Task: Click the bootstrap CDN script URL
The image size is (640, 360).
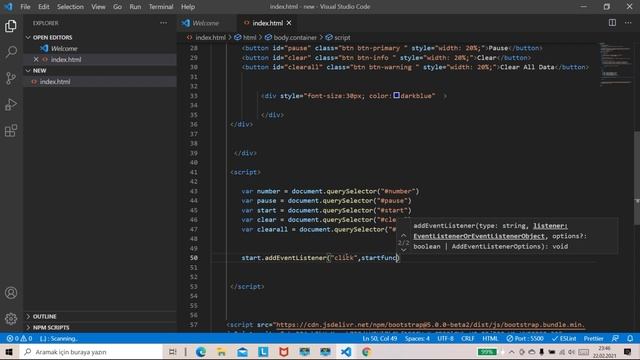Action: coord(430,324)
